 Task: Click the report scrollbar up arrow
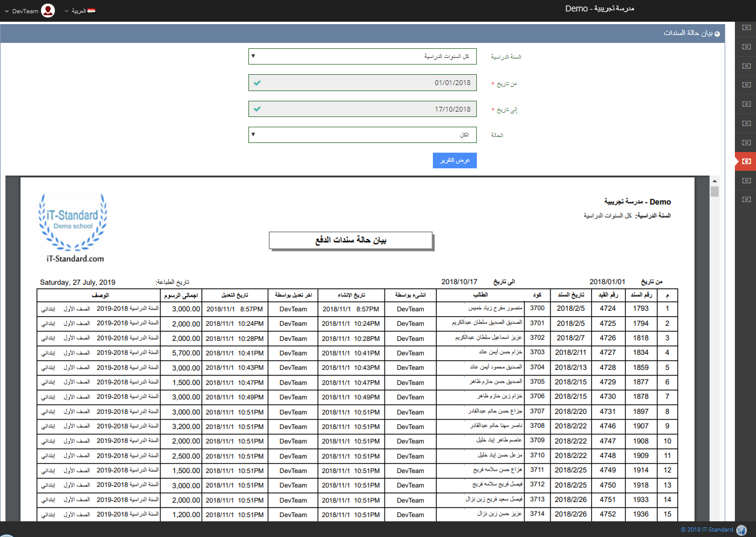714,181
